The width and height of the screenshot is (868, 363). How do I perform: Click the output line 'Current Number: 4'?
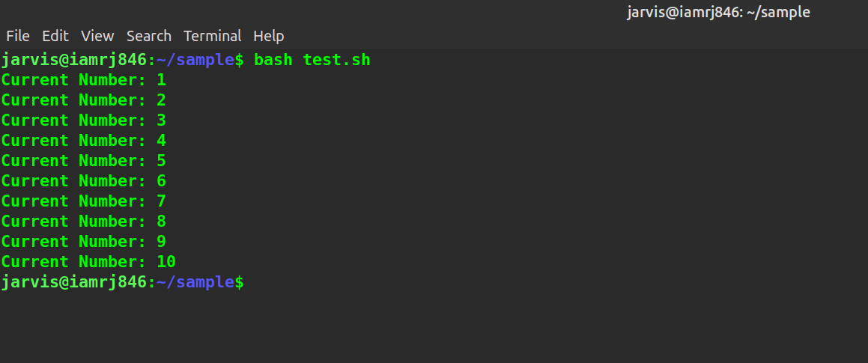[84, 141]
